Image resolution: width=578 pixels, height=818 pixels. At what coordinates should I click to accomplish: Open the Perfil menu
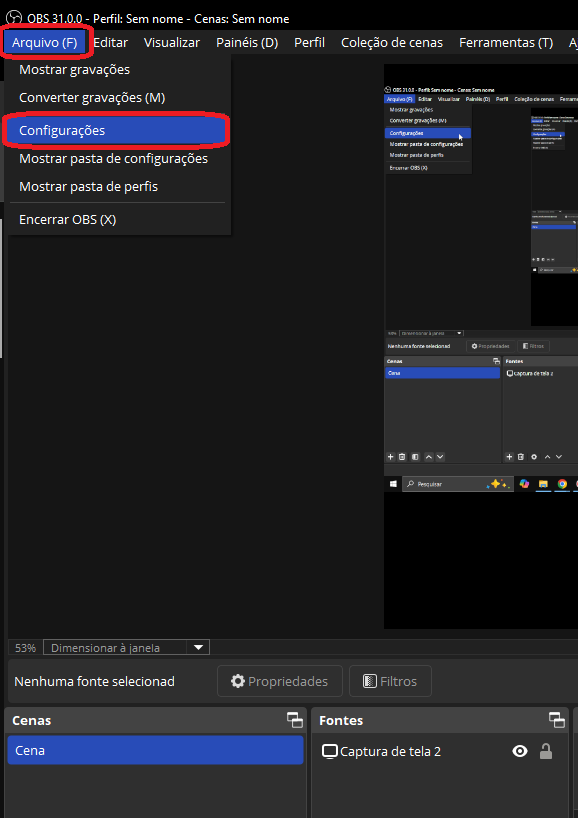point(309,42)
